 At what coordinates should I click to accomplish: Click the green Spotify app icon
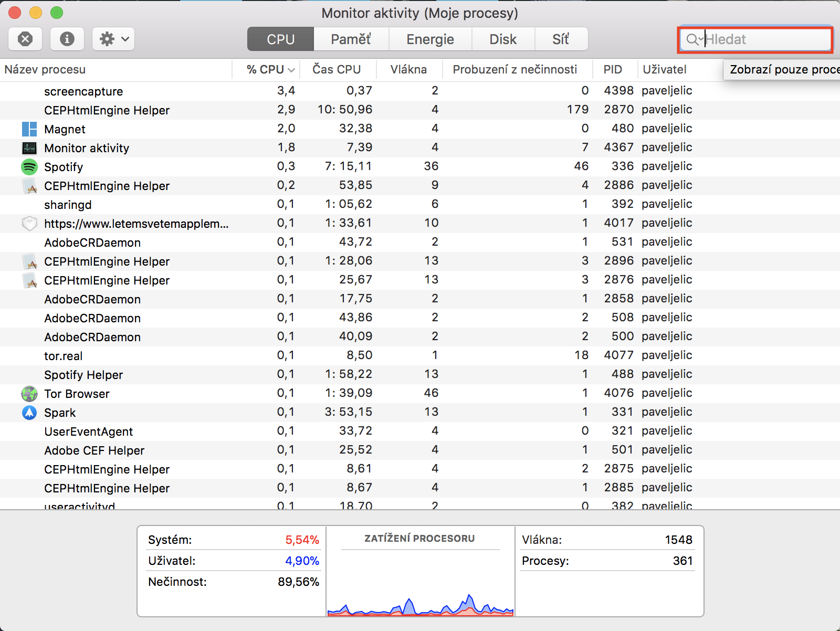pos(29,167)
